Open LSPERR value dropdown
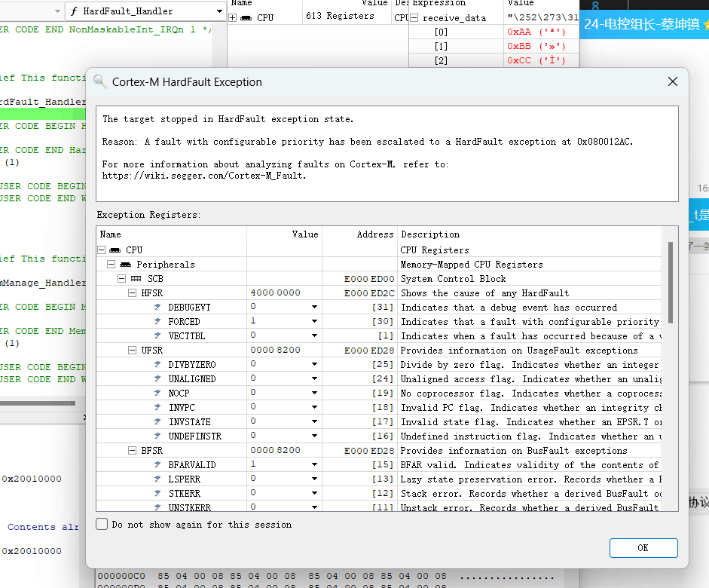The width and height of the screenshot is (709, 588). (313, 479)
